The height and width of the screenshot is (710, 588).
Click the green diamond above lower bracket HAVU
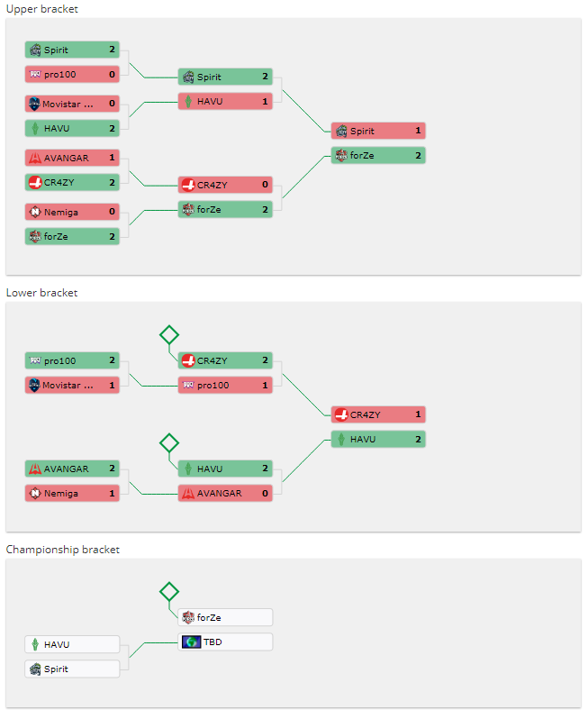point(169,442)
